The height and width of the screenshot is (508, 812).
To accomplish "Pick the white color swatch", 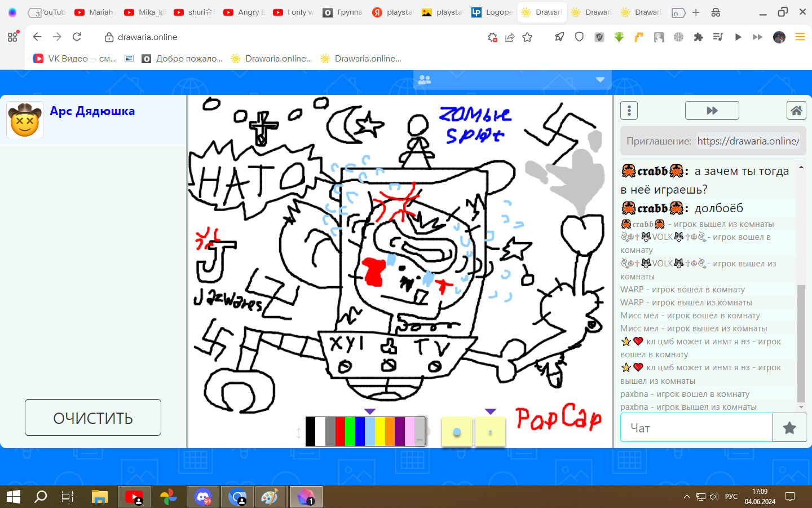I will tap(320, 431).
